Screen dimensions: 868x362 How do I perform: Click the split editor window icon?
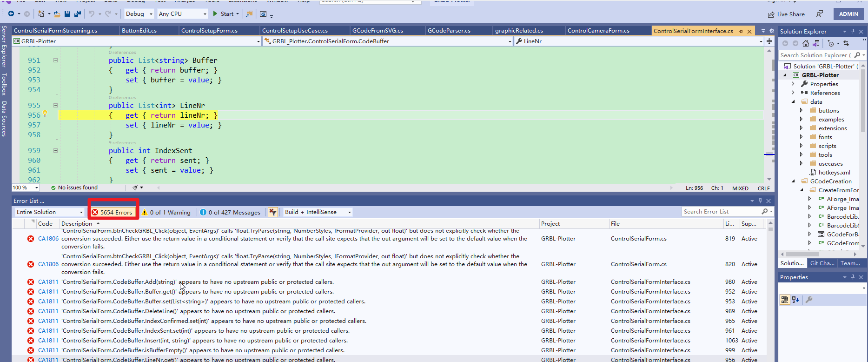point(769,41)
